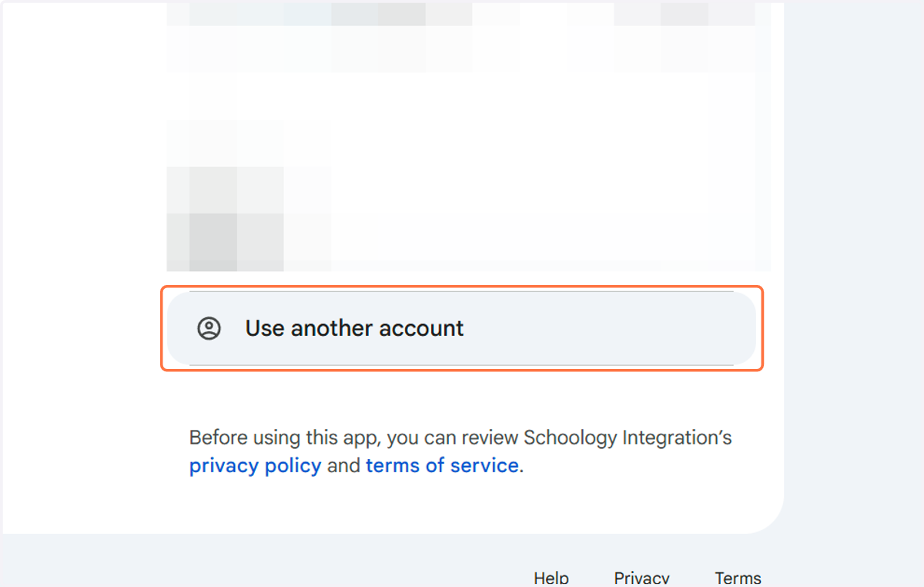Go to Terms in the bottom bar
The image size is (924, 587).
point(738,578)
